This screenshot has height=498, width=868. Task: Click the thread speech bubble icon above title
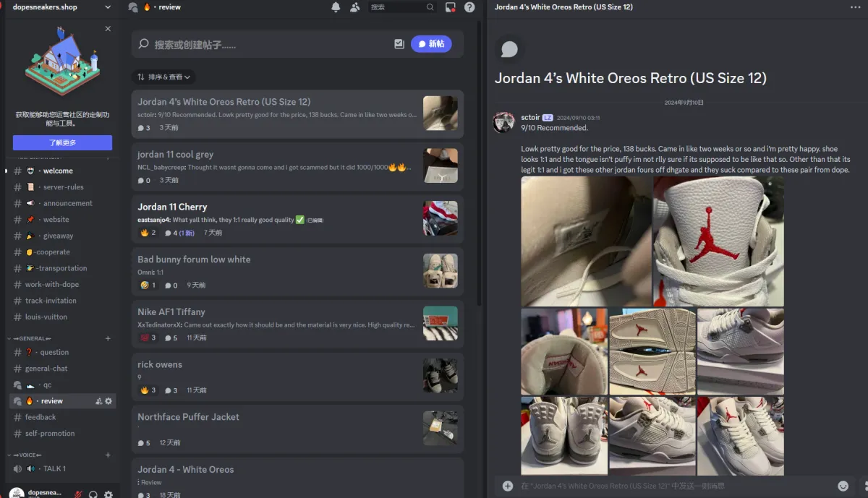coord(509,48)
